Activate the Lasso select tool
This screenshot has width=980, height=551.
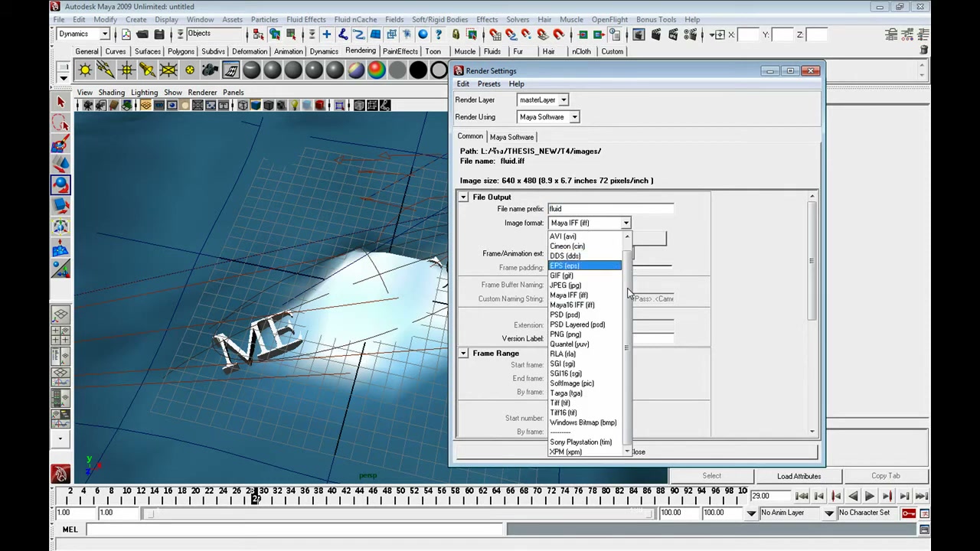tap(61, 122)
